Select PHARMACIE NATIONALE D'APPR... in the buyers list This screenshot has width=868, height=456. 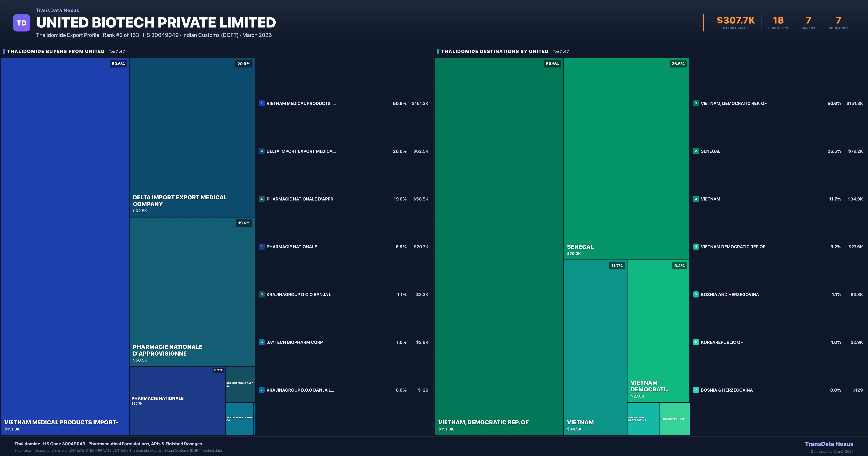click(x=301, y=199)
